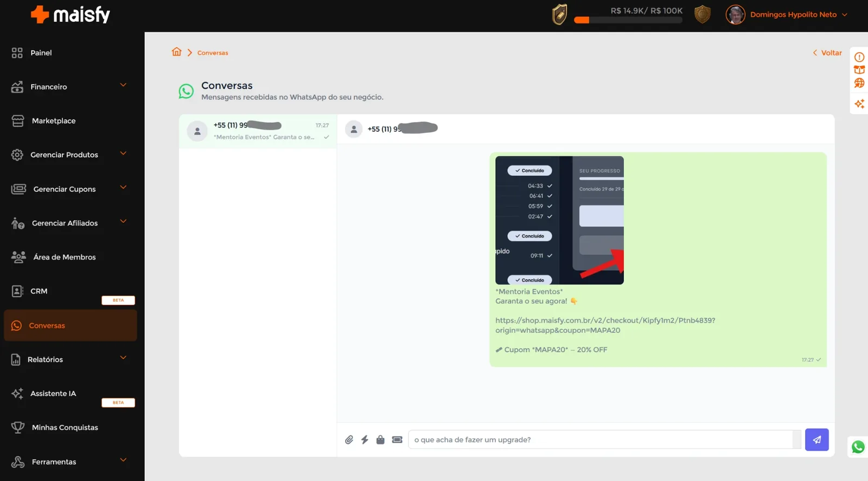Viewport: 868px width, 481px height.
Task: Open Minhas Conquistas via its trophy icon
Action: point(18,427)
